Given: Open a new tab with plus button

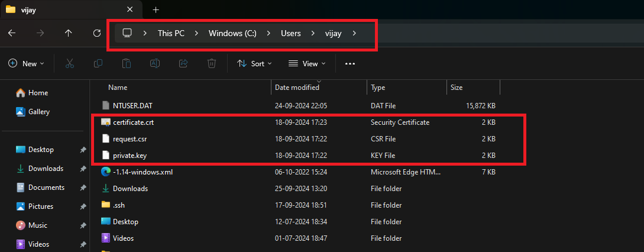Looking at the screenshot, I should point(156,9).
